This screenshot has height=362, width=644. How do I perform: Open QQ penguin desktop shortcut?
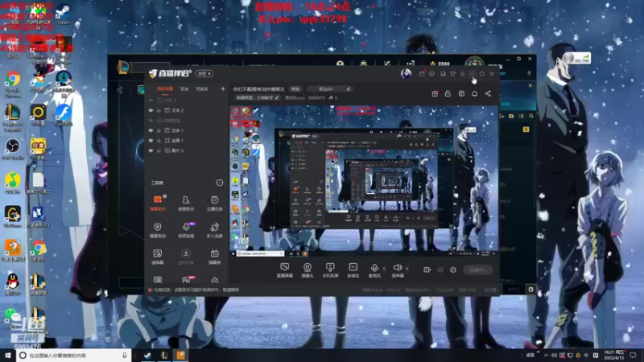click(x=13, y=284)
